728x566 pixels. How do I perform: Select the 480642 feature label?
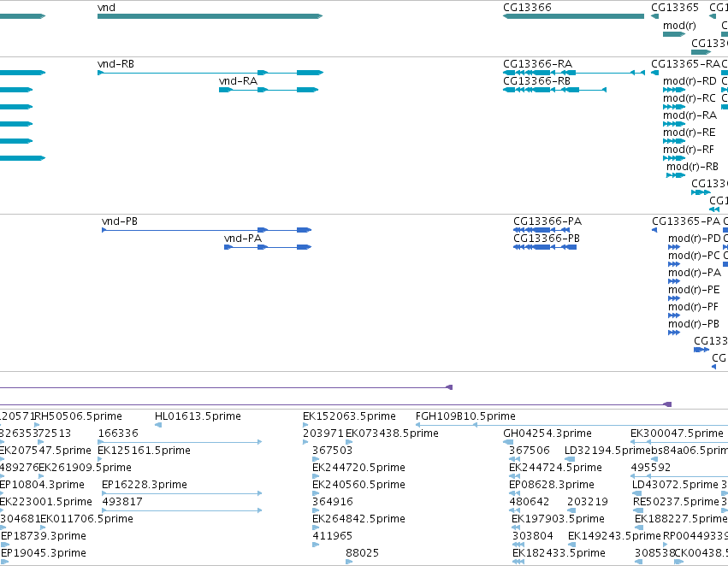[x=530, y=502]
